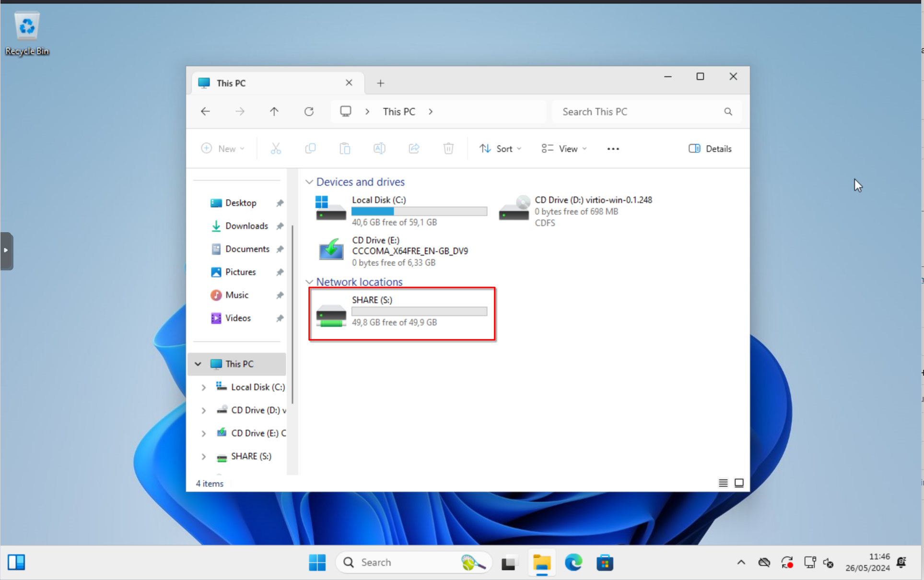The height and width of the screenshot is (580, 924).
Task: Click the Paste clipboard icon
Action: [x=345, y=149]
